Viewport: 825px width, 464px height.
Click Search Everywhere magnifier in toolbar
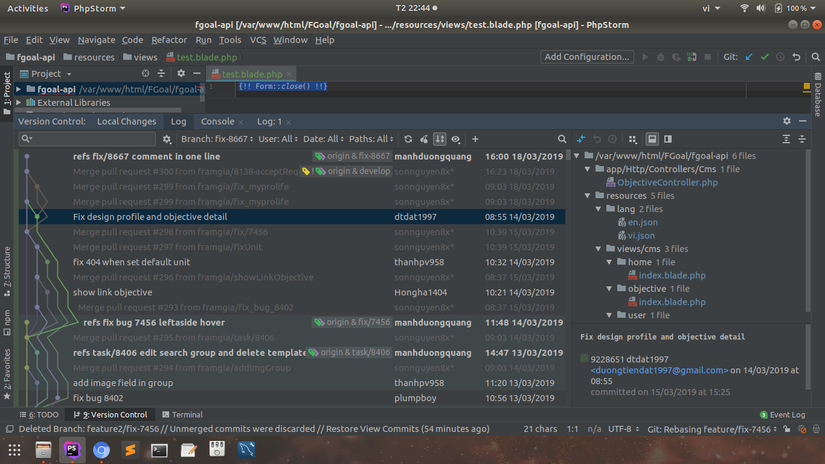coord(816,57)
